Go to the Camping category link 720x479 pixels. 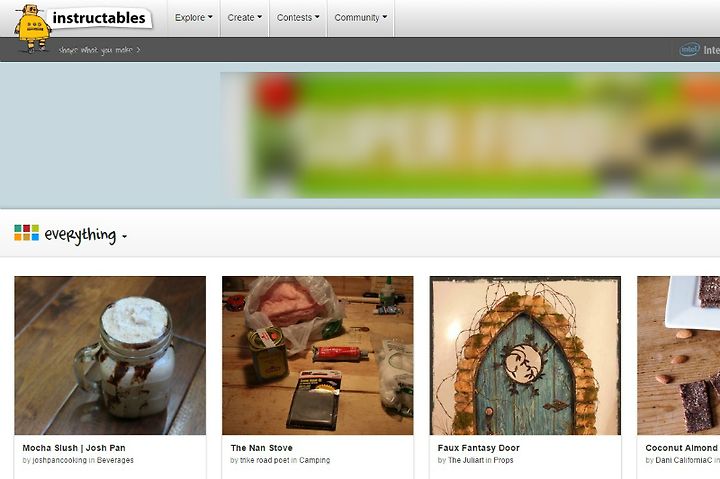pyautogui.click(x=315, y=460)
